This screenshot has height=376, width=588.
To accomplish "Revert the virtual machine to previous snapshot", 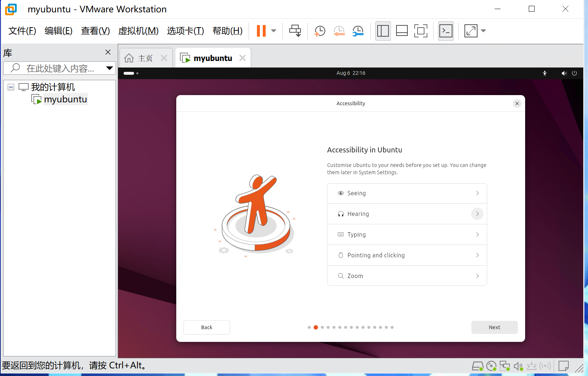I will point(339,31).
